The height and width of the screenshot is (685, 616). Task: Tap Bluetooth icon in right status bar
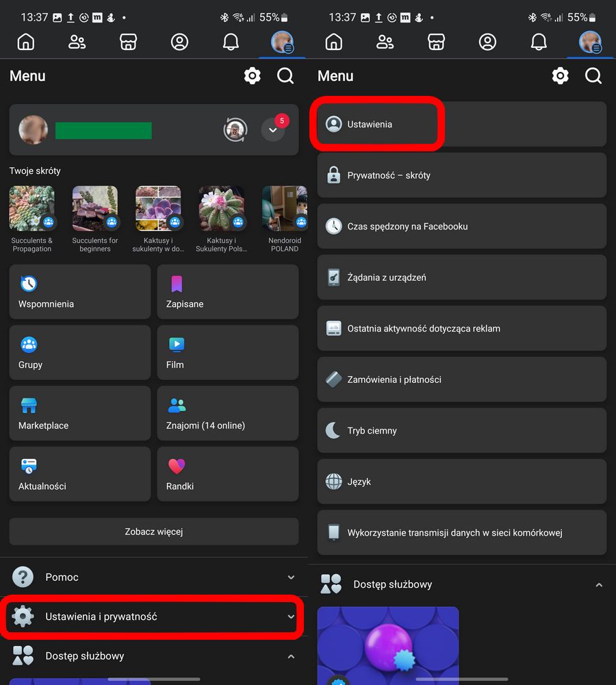pyautogui.click(x=532, y=18)
